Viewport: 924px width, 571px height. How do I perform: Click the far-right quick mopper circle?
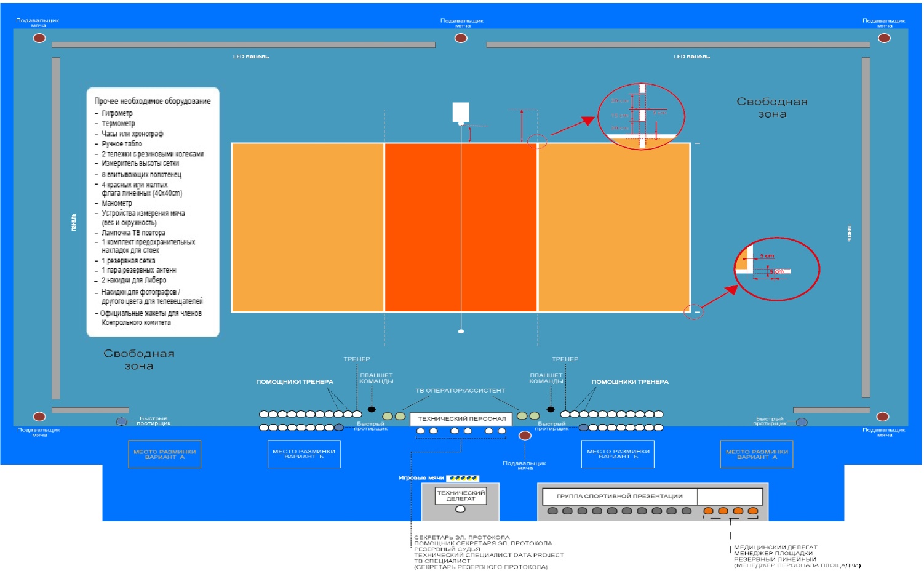[x=802, y=422]
